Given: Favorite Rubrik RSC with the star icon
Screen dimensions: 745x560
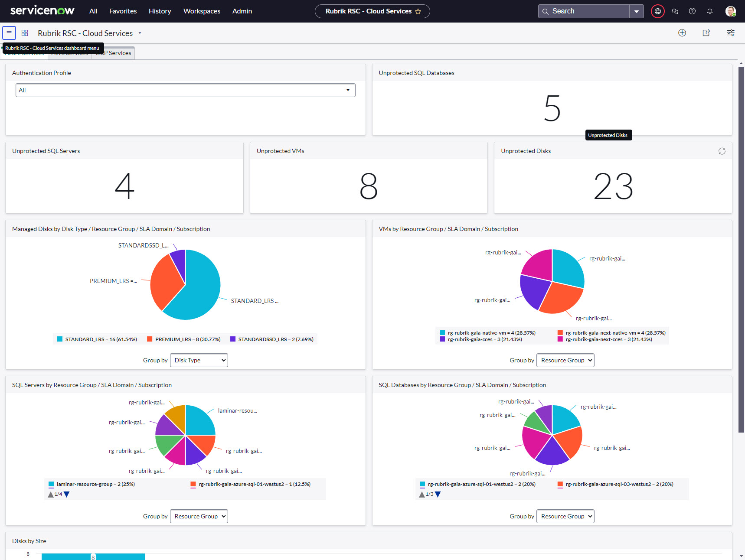Looking at the screenshot, I should (x=418, y=12).
